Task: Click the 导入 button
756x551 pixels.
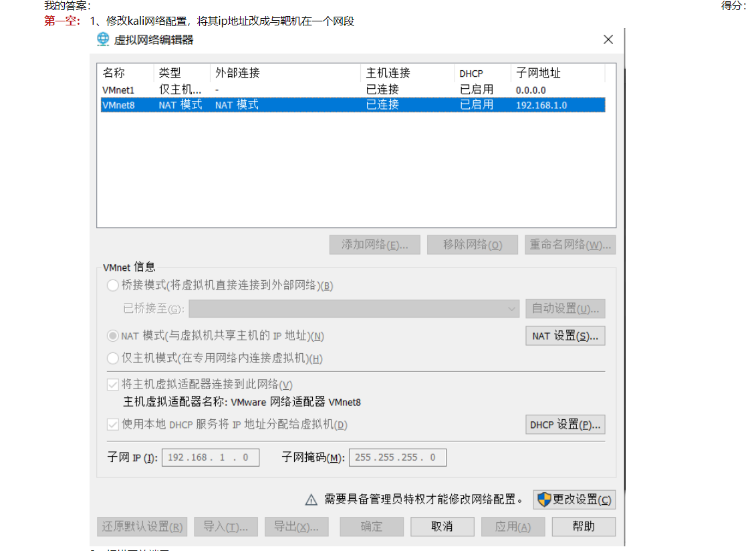Action: pyautogui.click(x=226, y=527)
